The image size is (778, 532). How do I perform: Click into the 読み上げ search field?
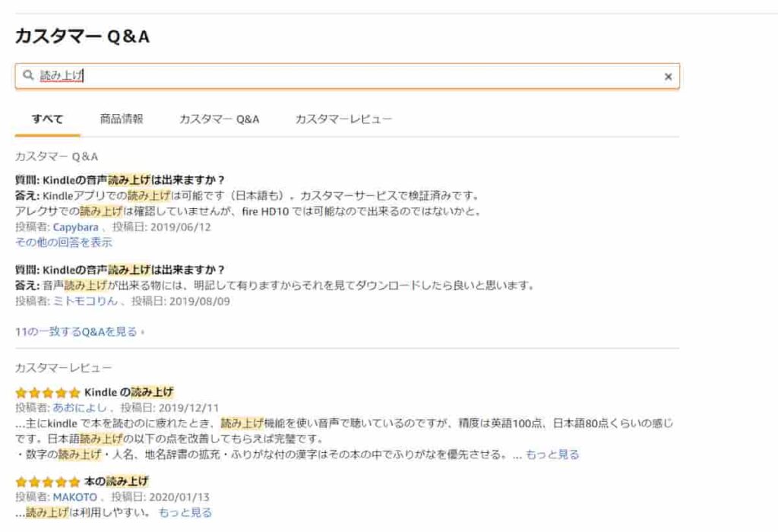coord(342,76)
